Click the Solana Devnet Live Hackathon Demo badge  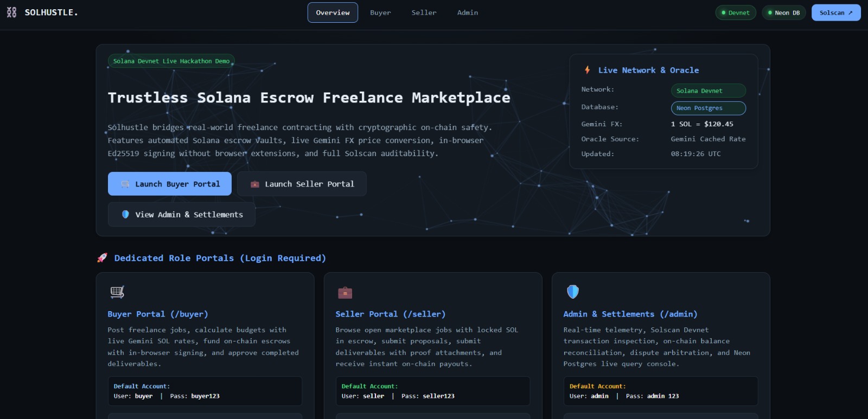(x=171, y=61)
